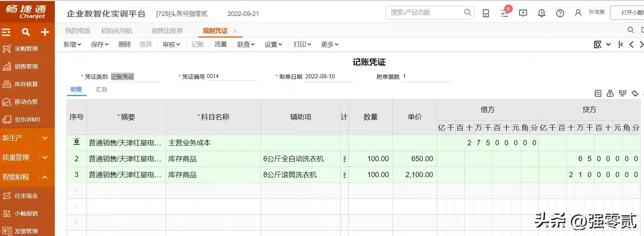Switch to the 汇总 tab
Screen dimensions: 644x236
pyautogui.click(x=101, y=89)
